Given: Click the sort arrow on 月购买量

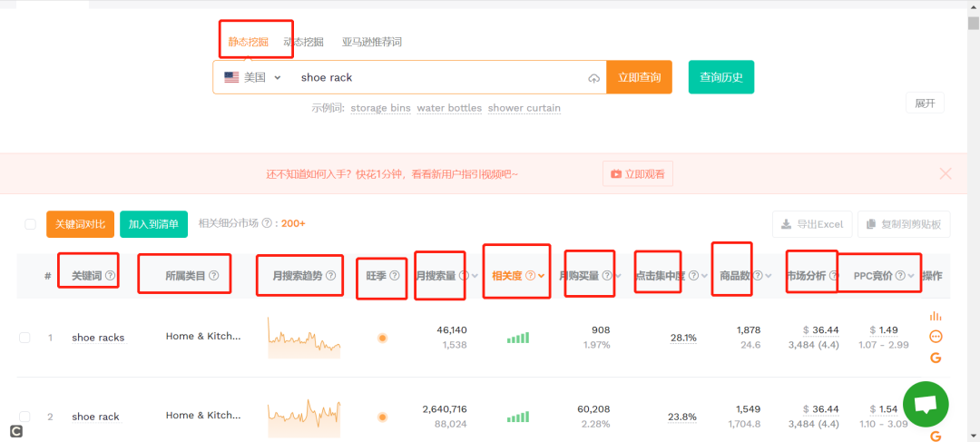Looking at the screenshot, I should 618,276.
